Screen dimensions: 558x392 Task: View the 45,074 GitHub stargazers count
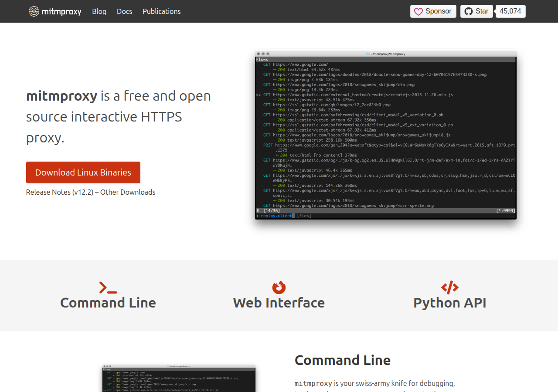coord(510,11)
